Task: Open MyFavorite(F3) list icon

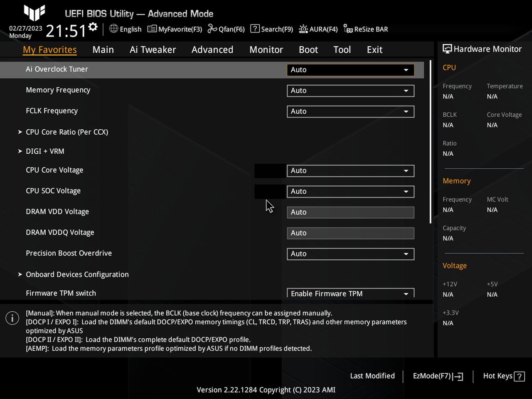Action: [152, 29]
